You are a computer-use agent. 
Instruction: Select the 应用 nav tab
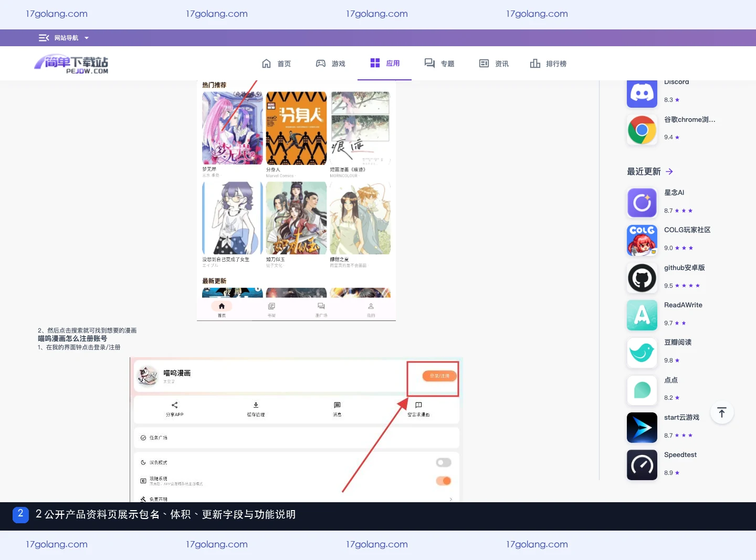[x=385, y=63]
